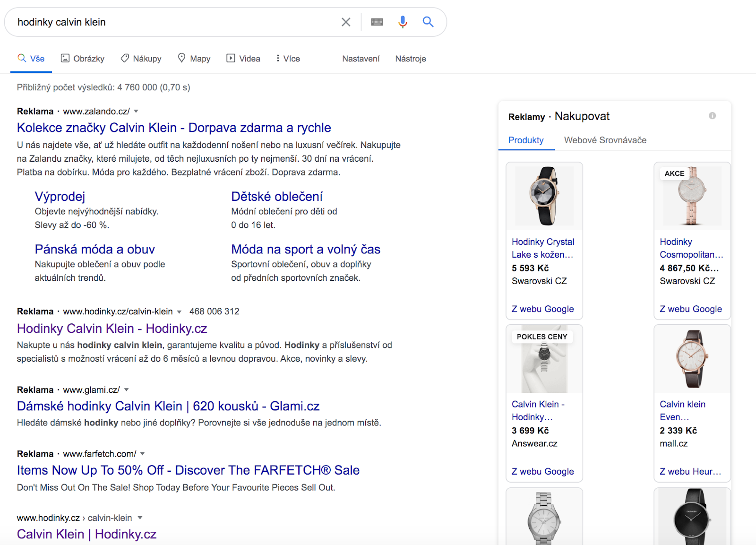The image size is (756, 545).
Task: Open Hodinky Calvin Klein - Hodinky.cz ad
Action: coord(112,329)
